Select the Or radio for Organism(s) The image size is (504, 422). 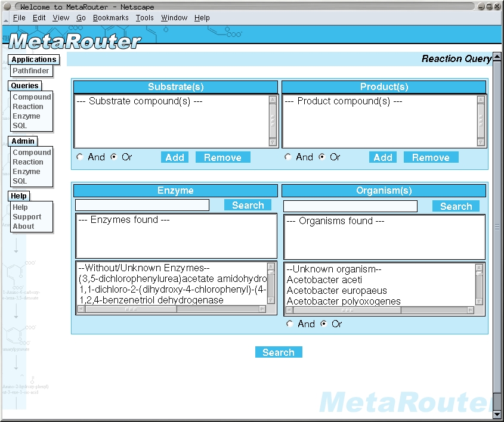click(x=324, y=324)
